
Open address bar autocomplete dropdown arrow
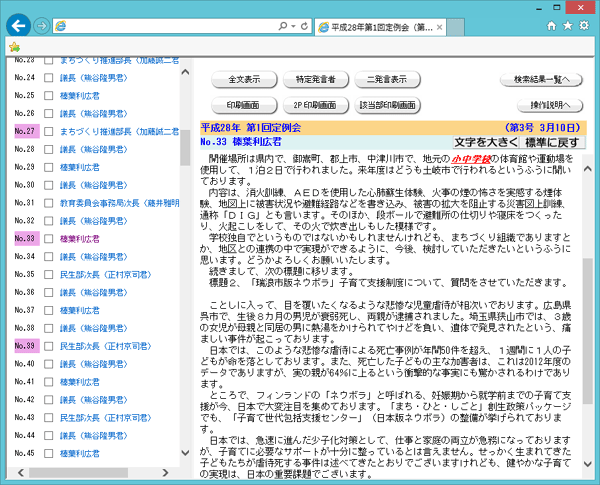tap(293, 26)
